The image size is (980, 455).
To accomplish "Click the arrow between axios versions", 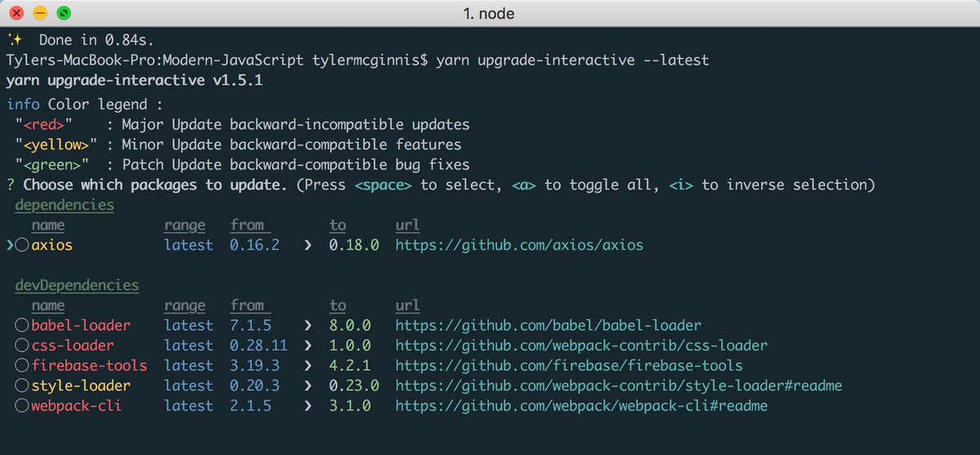I will click(308, 245).
